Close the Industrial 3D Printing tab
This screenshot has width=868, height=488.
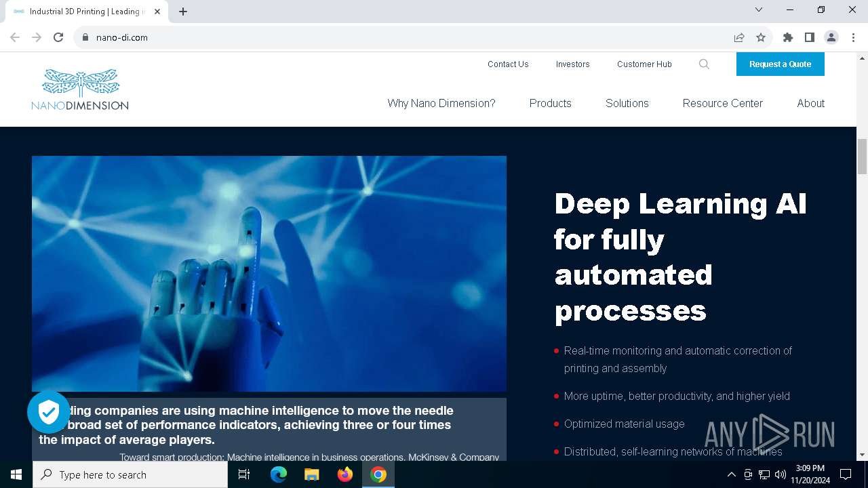pos(157,12)
